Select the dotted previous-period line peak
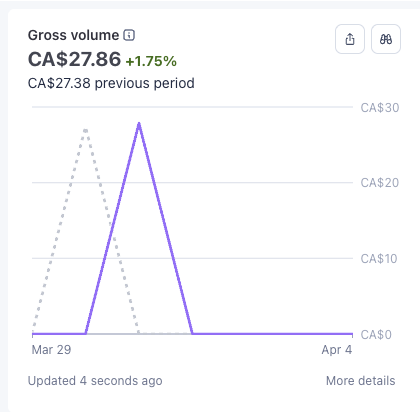Screen dimensions: 420x412 coord(86,130)
